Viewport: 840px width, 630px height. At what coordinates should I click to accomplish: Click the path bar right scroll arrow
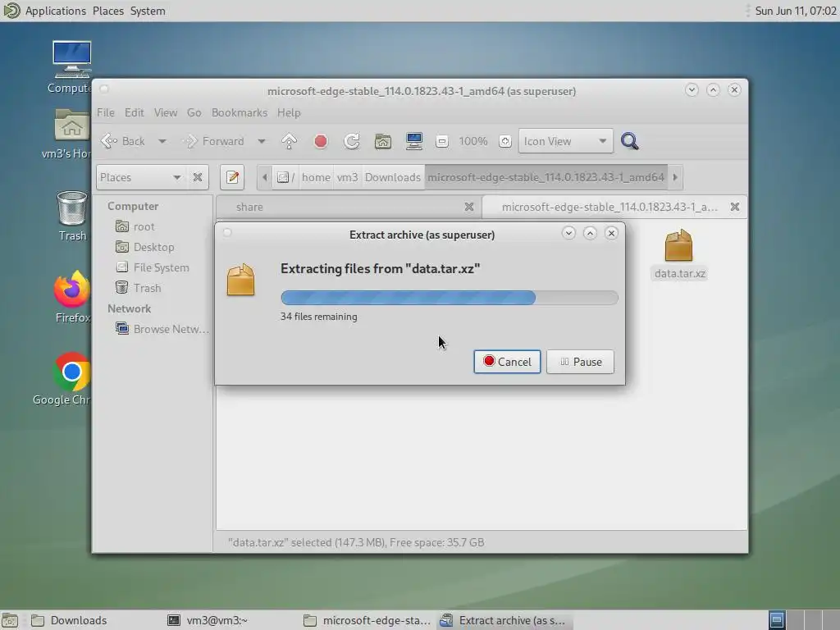coord(675,177)
